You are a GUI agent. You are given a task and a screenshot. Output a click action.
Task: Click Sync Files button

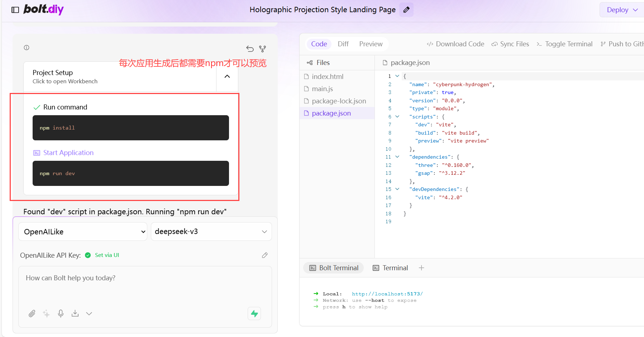(510, 44)
